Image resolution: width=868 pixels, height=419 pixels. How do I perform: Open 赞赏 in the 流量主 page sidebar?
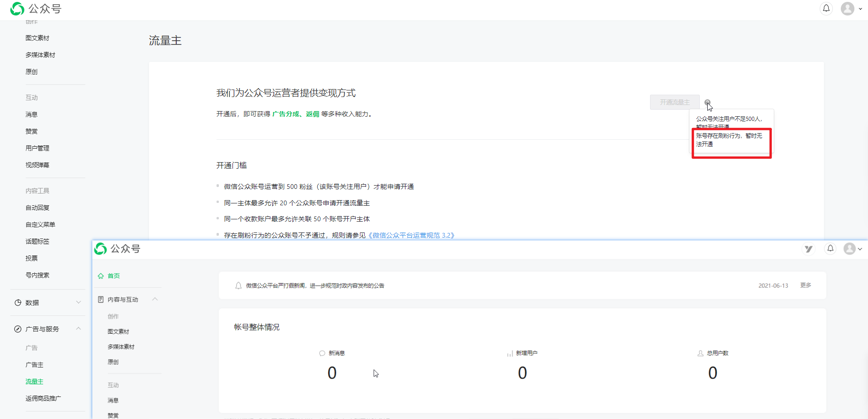[x=31, y=131]
